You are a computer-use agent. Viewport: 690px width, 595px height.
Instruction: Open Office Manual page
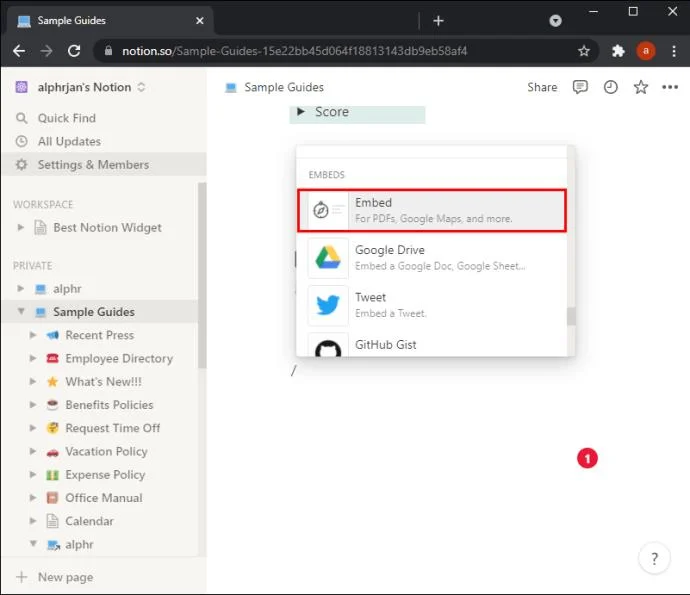pyautogui.click(x=104, y=498)
